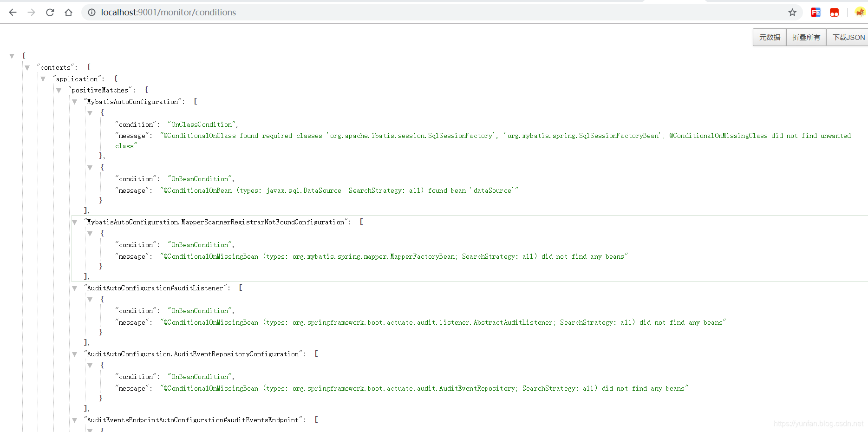Open the red two-circle extension icon
Image resolution: width=868 pixels, height=432 pixels.
point(834,13)
